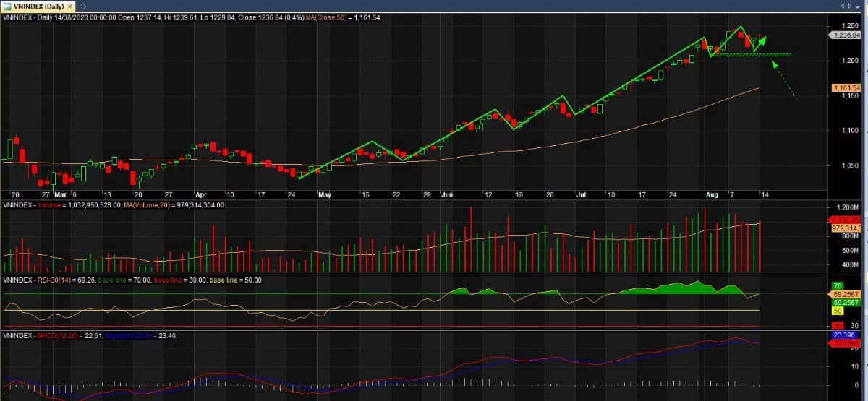The width and height of the screenshot is (868, 401).
Task: Close the VNINDEX (Daily) tab
Action: coord(70,5)
